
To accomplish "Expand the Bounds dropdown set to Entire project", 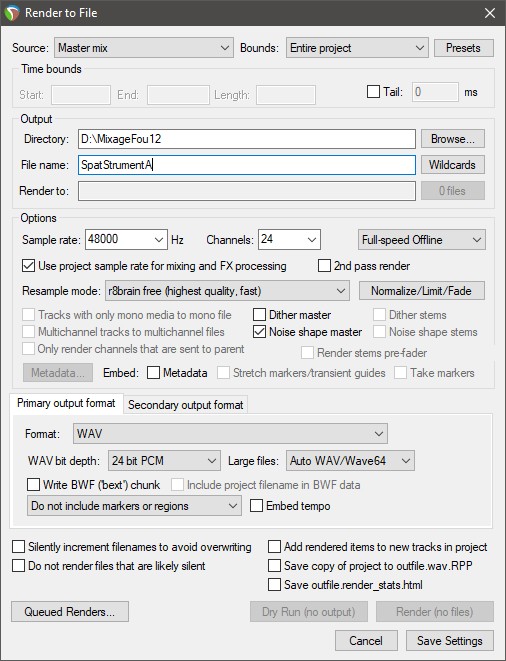I will (357, 48).
